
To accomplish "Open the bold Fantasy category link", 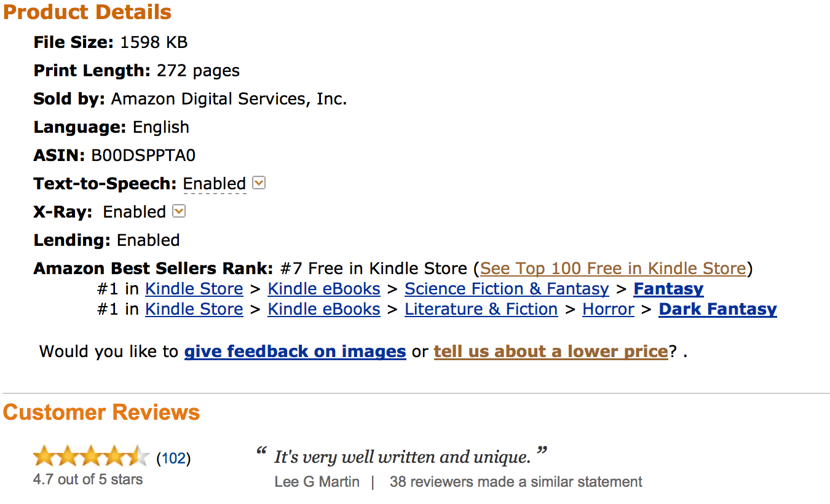I will (x=668, y=289).
